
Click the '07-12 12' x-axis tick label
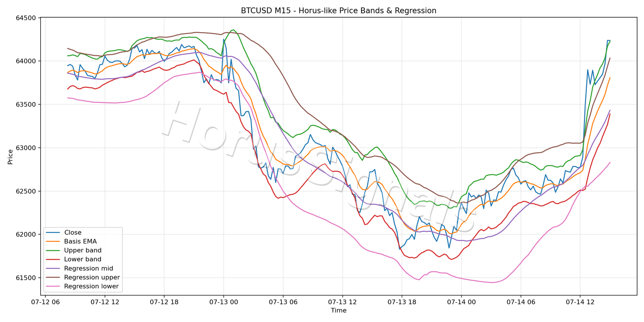tap(105, 302)
